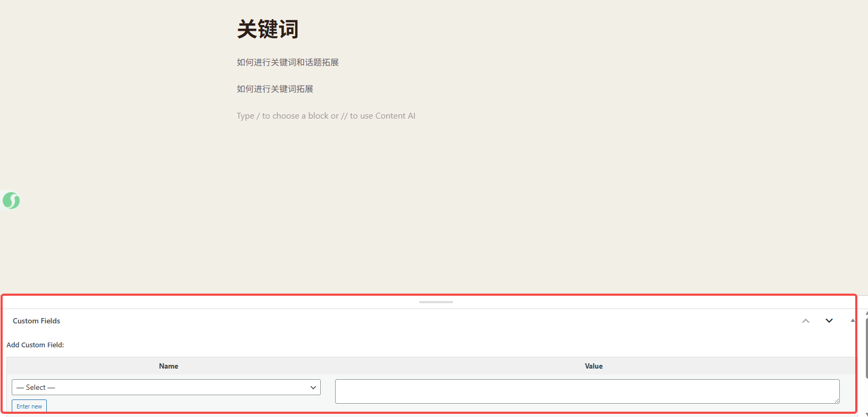This screenshot has height=417, width=868.
Task: Click the Value textarea resize grip
Action: pyautogui.click(x=837, y=401)
